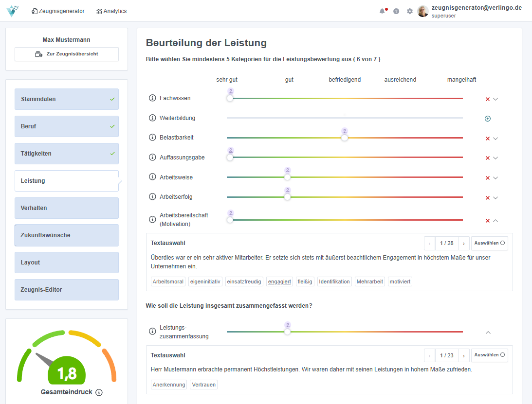This screenshot has height=404, width=532.
Task: Remove the Arbeitsweise category with red X
Action: click(x=488, y=178)
